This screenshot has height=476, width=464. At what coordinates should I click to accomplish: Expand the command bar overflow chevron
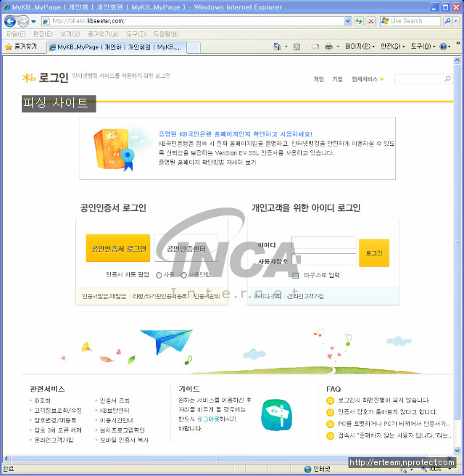click(x=457, y=44)
